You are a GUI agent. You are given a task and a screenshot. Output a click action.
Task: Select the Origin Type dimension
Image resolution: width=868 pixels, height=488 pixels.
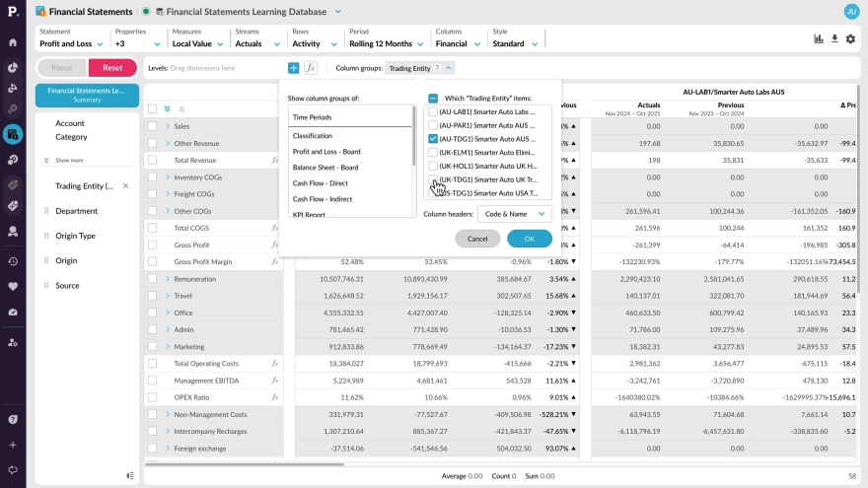(x=75, y=236)
